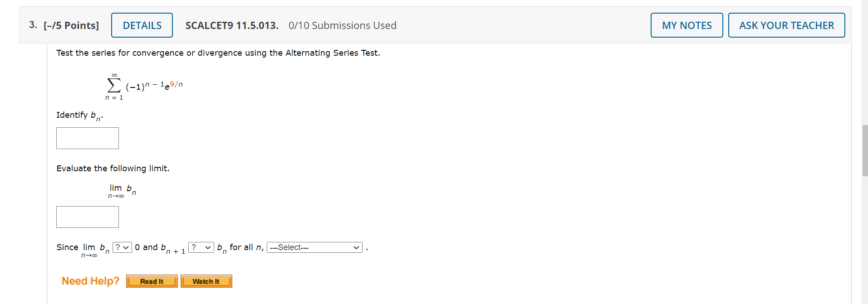Click the DETAILS button for problem 3
The image size is (868, 304).
(142, 25)
